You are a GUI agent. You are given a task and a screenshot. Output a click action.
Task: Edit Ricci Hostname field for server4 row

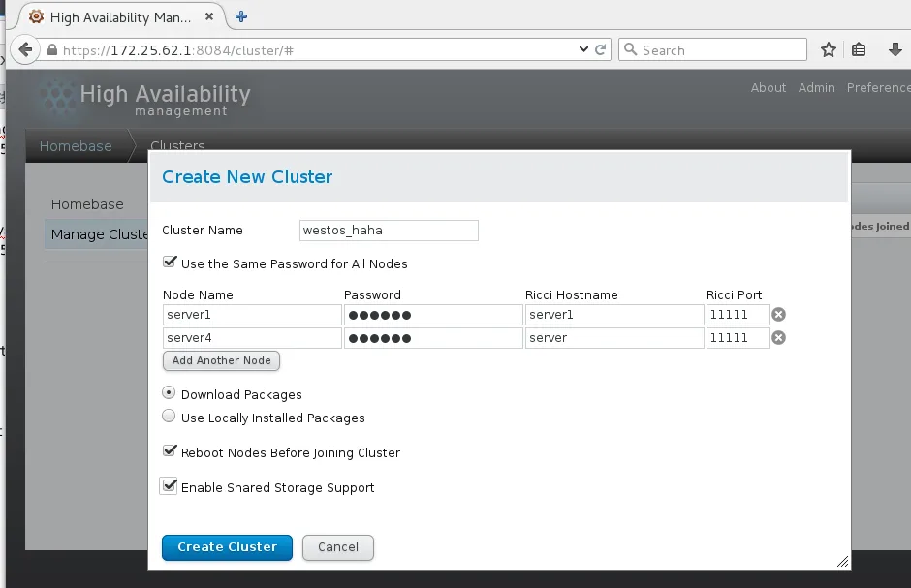614,338
